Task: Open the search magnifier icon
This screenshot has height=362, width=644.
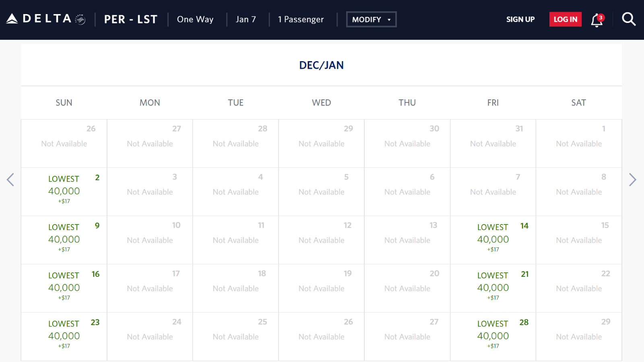Action: click(629, 19)
